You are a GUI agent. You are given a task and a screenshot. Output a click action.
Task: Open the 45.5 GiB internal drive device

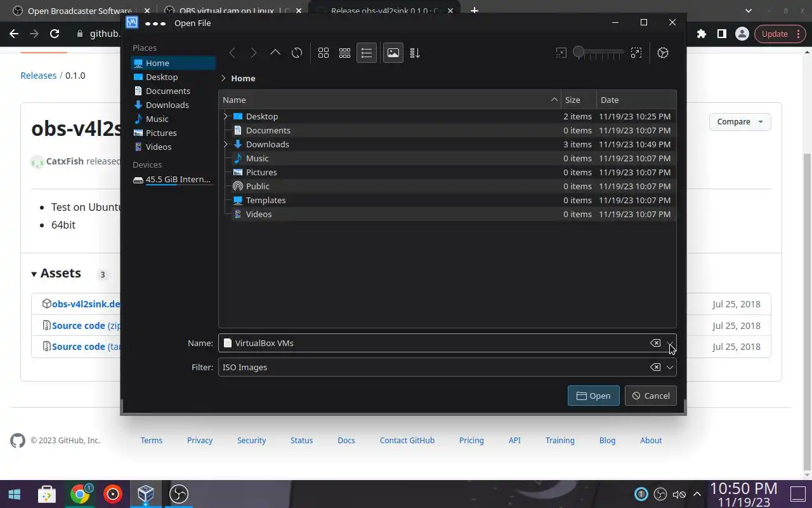pyautogui.click(x=173, y=180)
